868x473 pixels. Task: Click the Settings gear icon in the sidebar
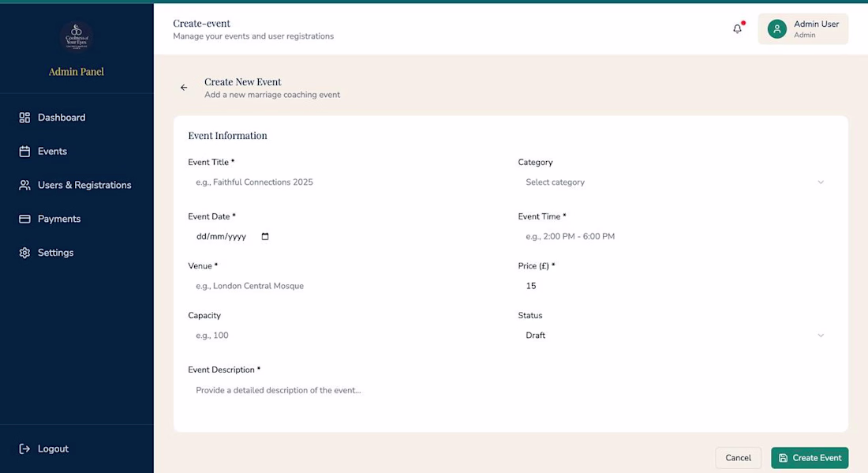(24, 253)
